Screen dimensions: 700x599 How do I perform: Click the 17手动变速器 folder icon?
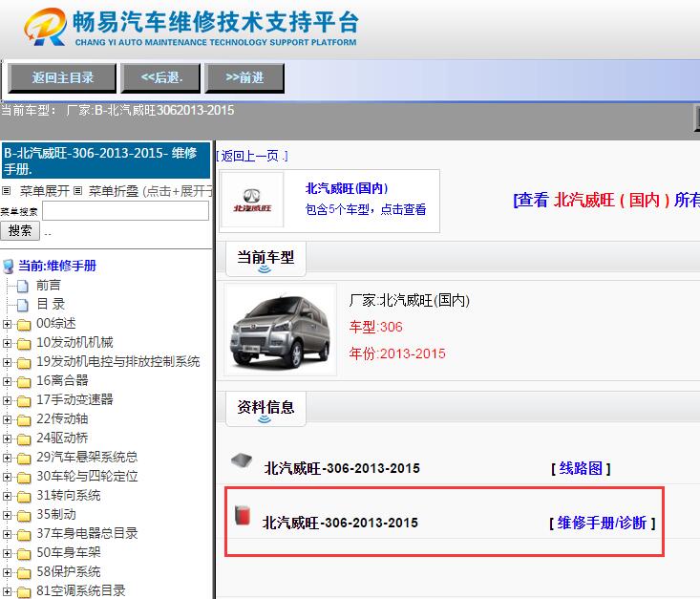[x=24, y=401]
